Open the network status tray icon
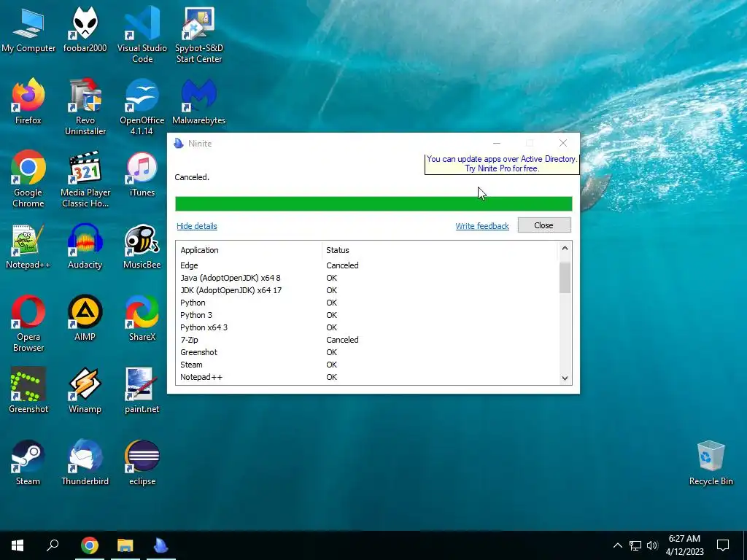This screenshot has height=560, width=747. 635,545
